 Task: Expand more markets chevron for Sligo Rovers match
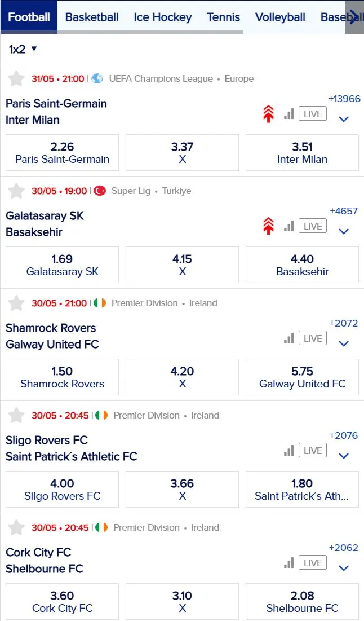click(344, 456)
